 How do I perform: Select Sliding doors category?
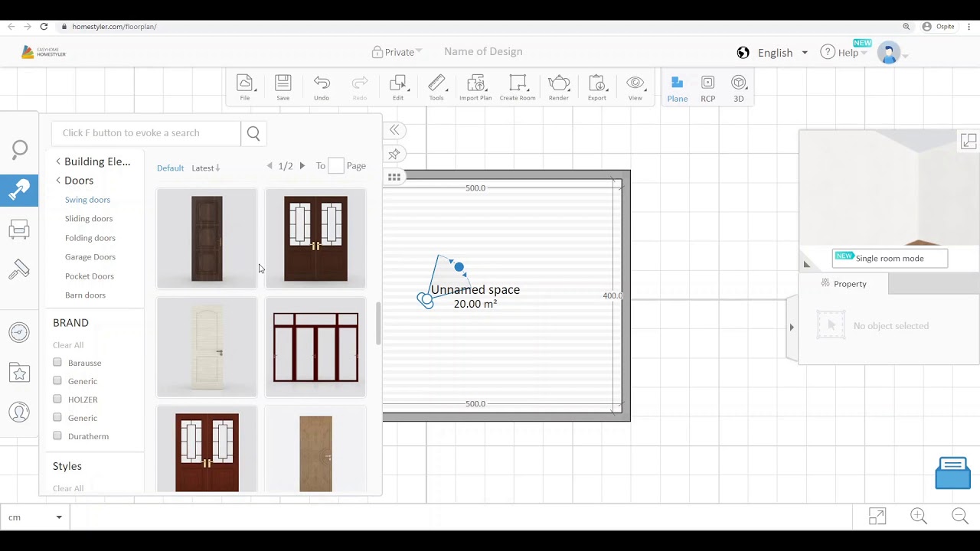(89, 219)
